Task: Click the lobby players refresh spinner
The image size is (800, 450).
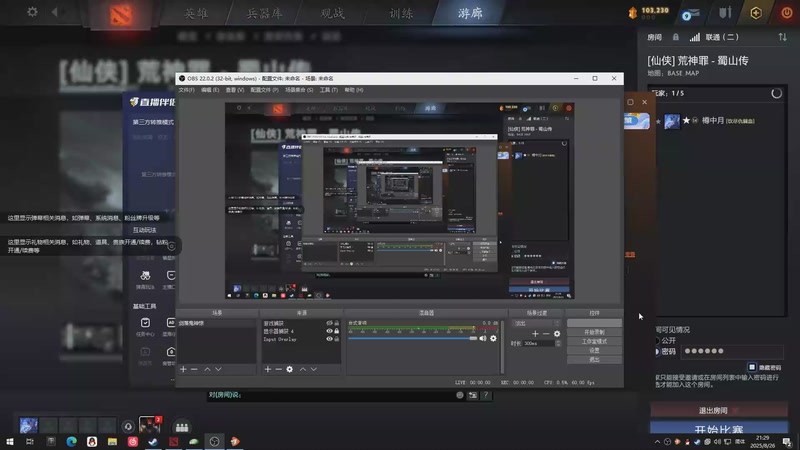Action: 776,93
